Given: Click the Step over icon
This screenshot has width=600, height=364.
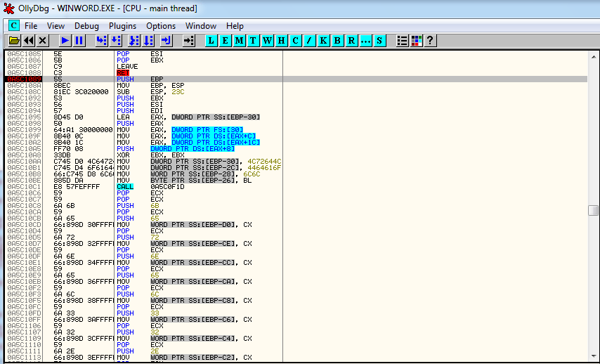Looking at the screenshot, I should point(115,40).
